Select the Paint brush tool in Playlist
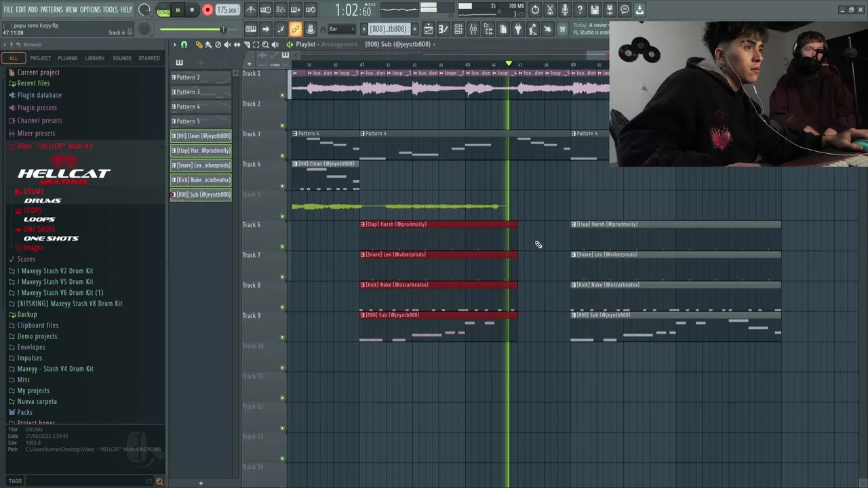 (x=208, y=44)
